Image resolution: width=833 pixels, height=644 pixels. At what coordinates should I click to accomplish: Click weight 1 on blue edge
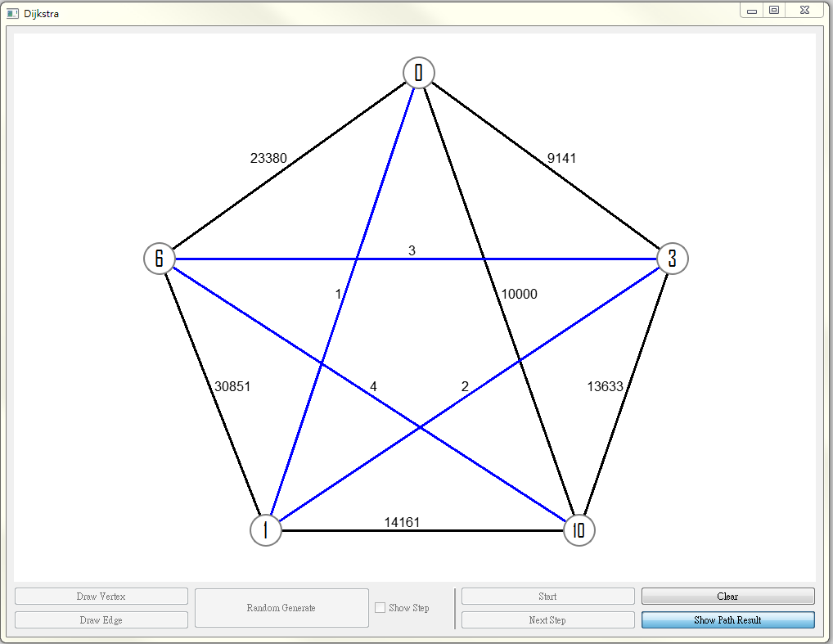(x=338, y=295)
